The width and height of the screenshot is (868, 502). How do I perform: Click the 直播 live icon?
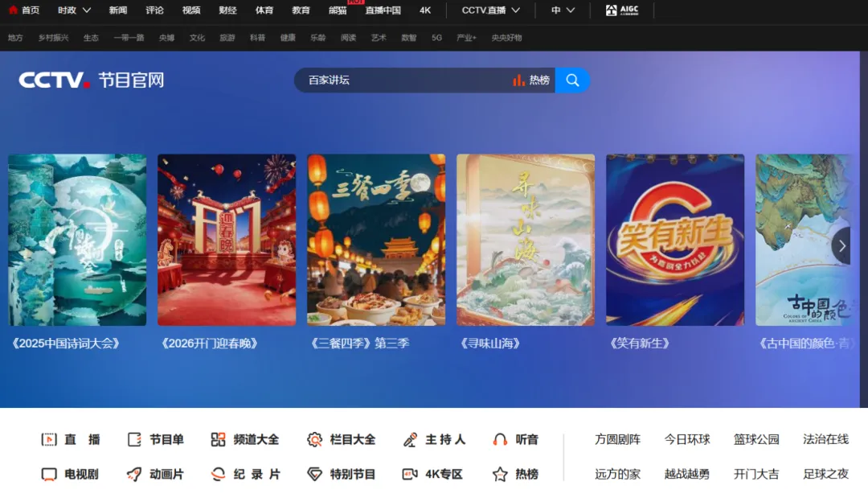(49, 439)
